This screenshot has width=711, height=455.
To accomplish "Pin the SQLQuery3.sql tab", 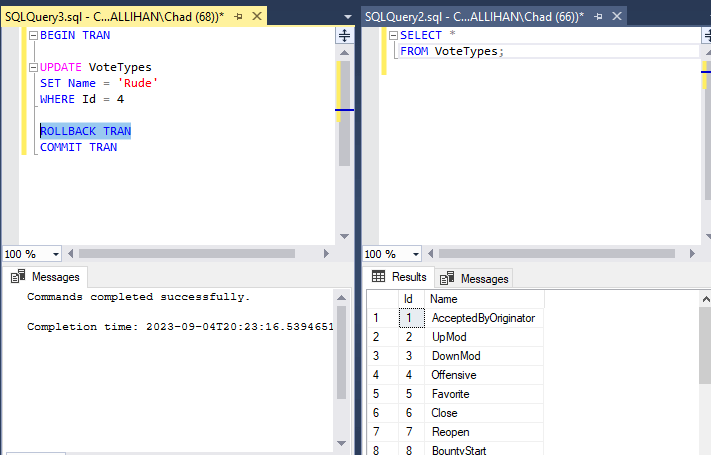I will pyautogui.click(x=238, y=17).
